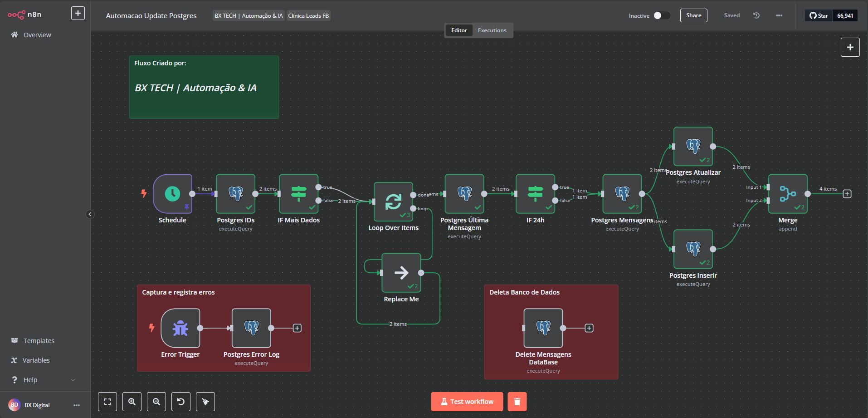Screen dimensions: 868x418
Task: Open the workflow options three-dot menu
Action: click(779, 15)
